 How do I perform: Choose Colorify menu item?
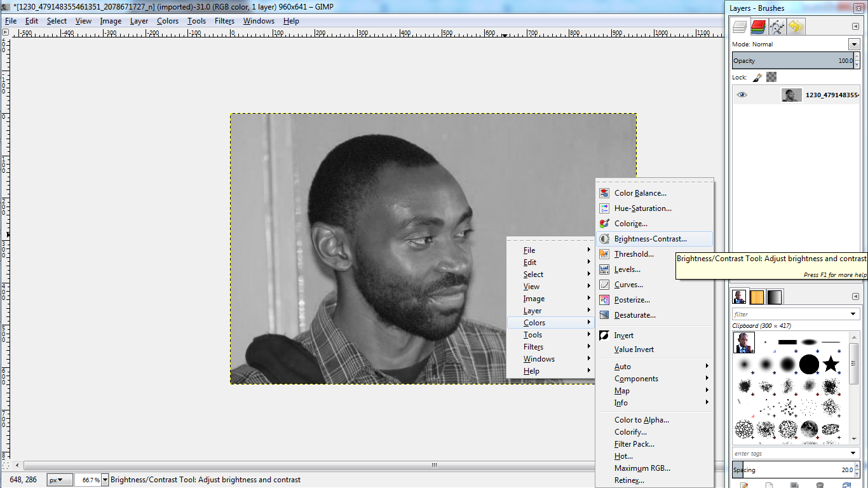point(654,432)
